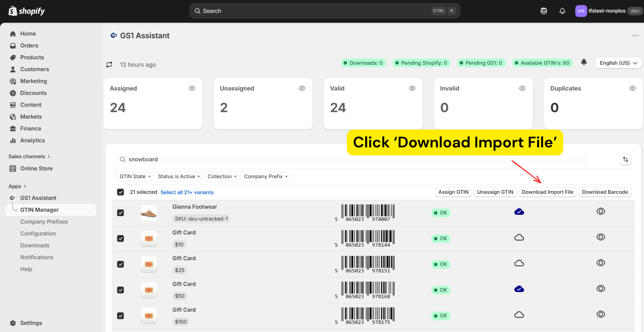Image resolution: width=644 pixels, height=332 pixels.
Task: Uncheck the Gianna Footwear row checkbox
Action: click(120, 213)
